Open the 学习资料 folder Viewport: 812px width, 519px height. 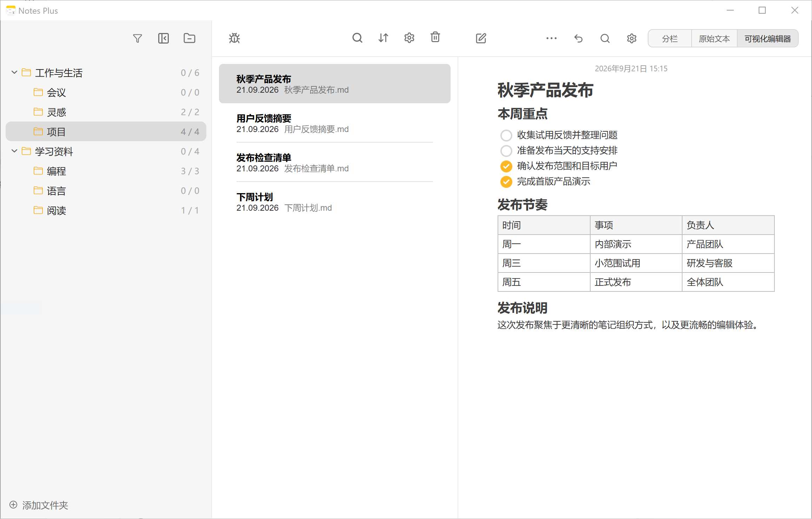tap(106, 151)
